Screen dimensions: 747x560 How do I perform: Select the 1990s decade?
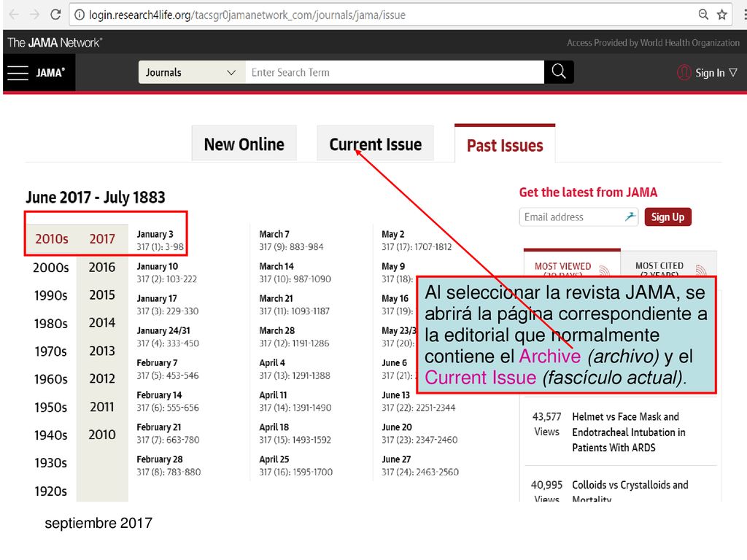51,295
